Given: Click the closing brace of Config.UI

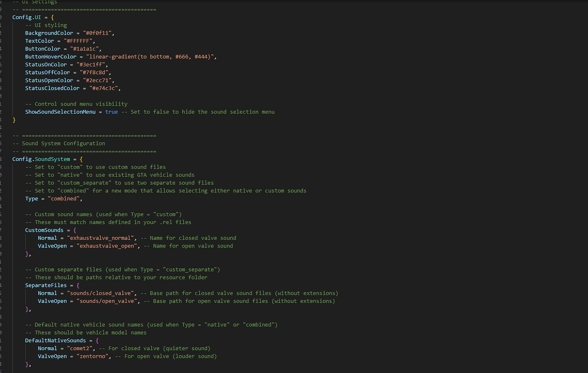Looking at the screenshot, I should click(x=14, y=120).
